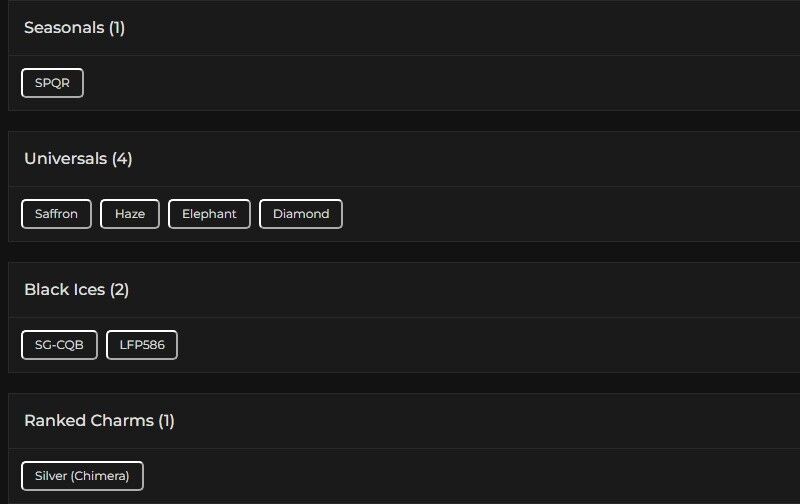The width and height of the screenshot is (800, 504).
Task: Collapse the Universals section header
Action: pos(66,159)
